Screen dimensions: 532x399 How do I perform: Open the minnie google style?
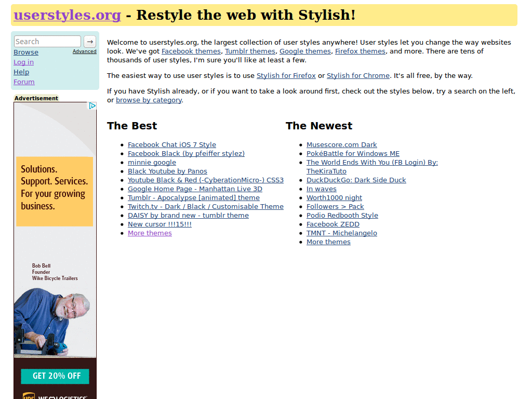pyautogui.click(x=152, y=163)
